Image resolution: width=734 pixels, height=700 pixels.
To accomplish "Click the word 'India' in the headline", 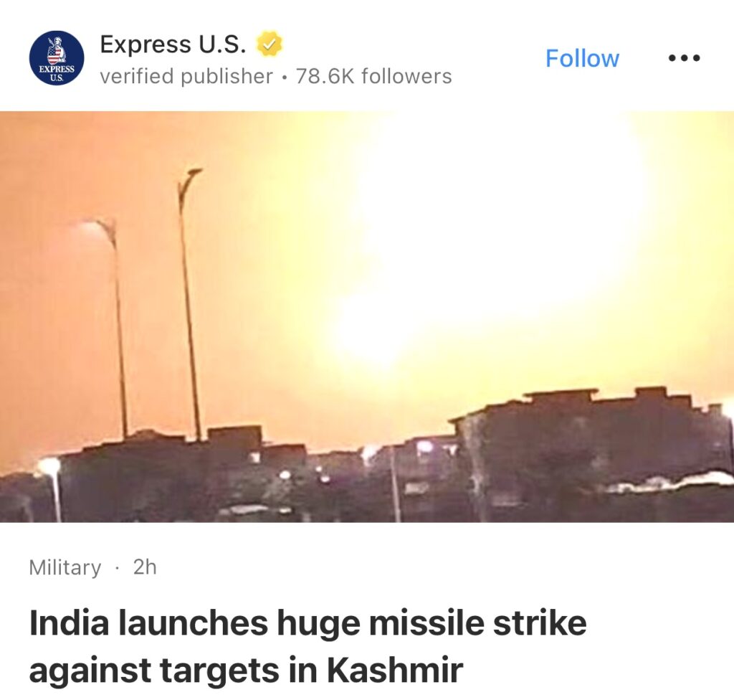I will 69,623.
